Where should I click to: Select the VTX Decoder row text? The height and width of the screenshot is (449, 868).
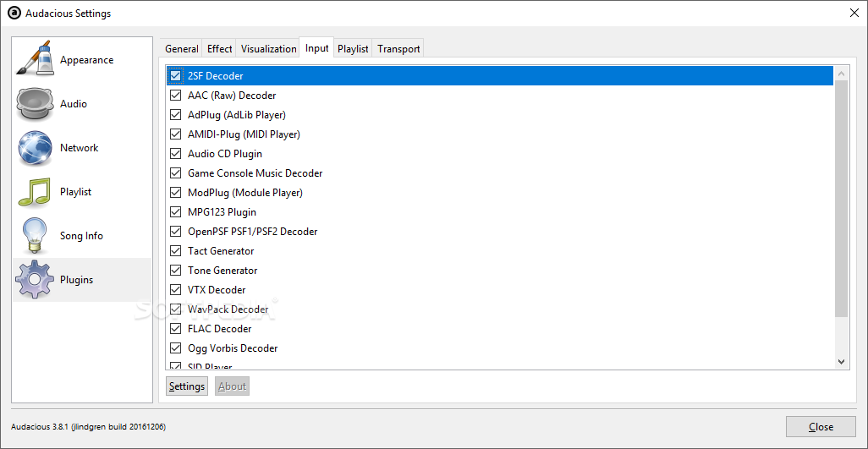(x=217, y=290)
